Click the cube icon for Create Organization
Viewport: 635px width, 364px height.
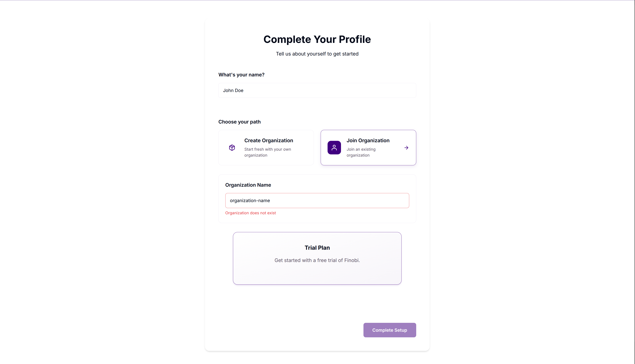(232, 148)
